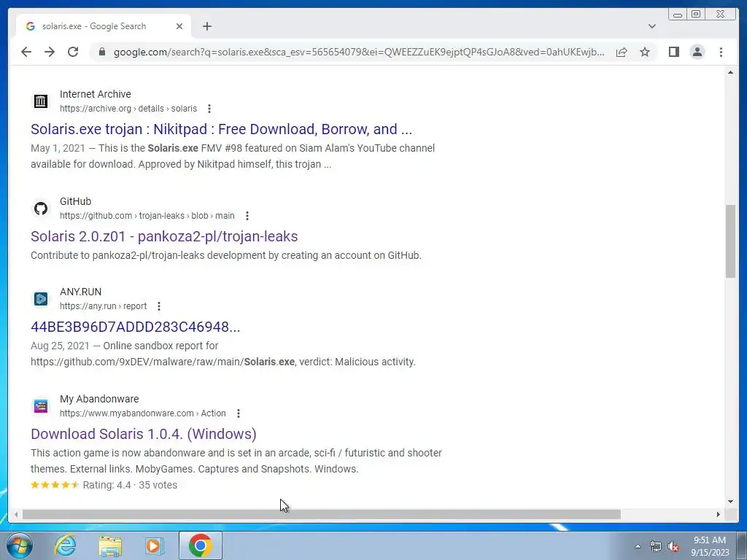Click the horizontal scrollbar left arrow

pyautogui.click(x=16, y=514)
